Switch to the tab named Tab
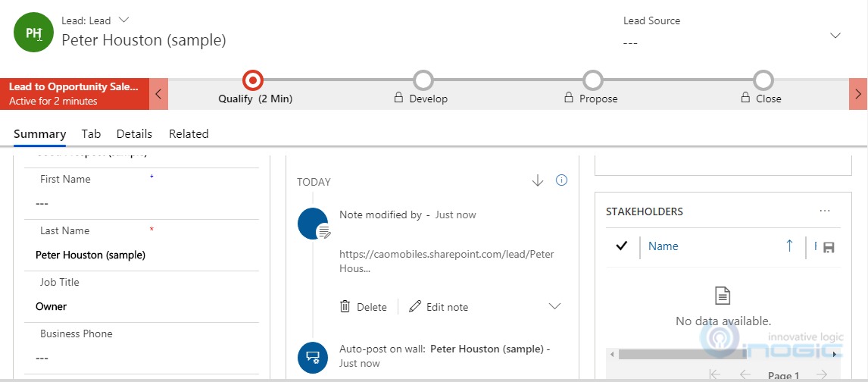The image size is (868, 382). click(x=92, y=134)
